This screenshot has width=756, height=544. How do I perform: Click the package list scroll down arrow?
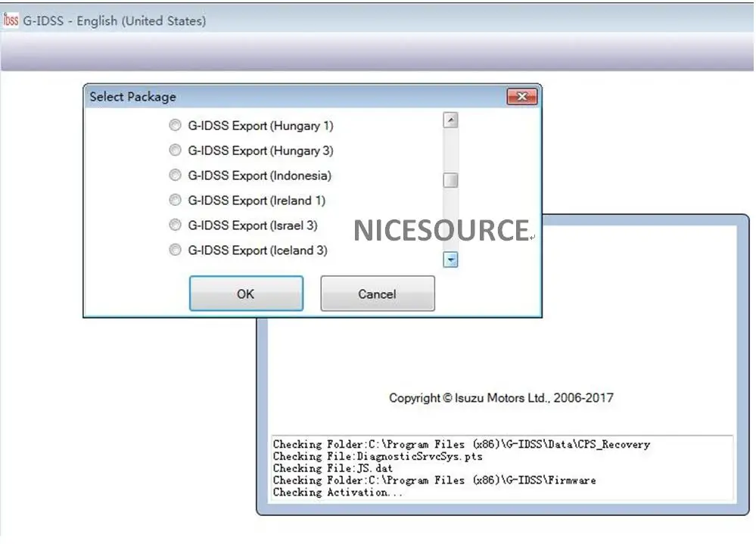tap(450, 260)
